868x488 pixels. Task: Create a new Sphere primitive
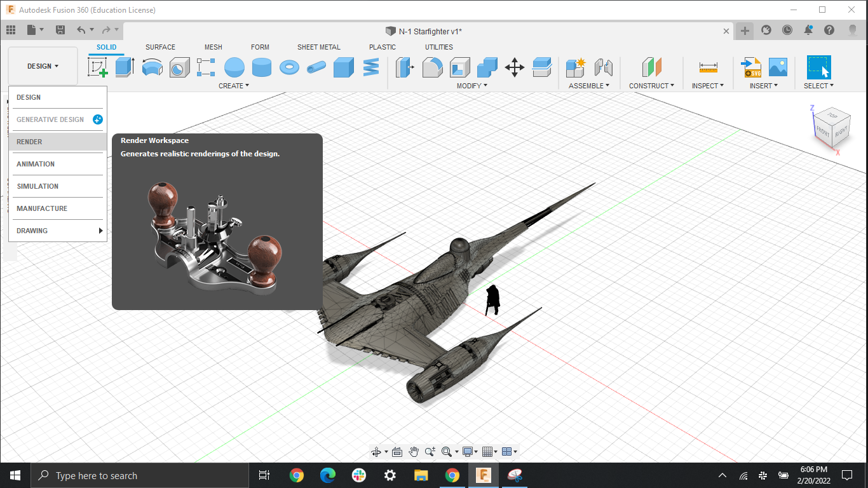tap(234, 67)
